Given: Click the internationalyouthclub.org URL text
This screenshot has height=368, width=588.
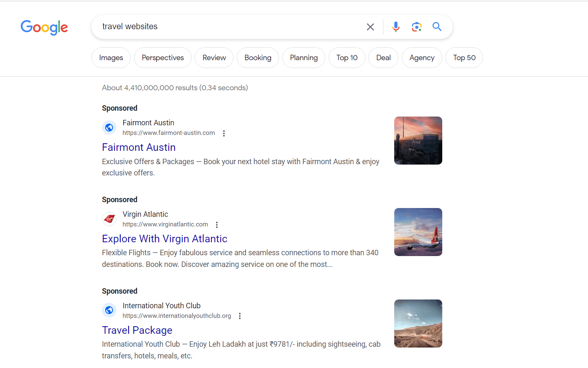Looking at the screenshot, I should point(177,316).
